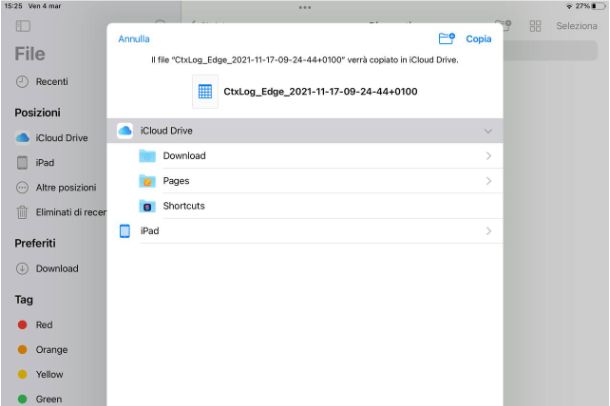This screenshot has height=406, width=610.
Task: Click the CtxLog_Edge_2021-11-17 file name
Action: click(x=320, y=92)
